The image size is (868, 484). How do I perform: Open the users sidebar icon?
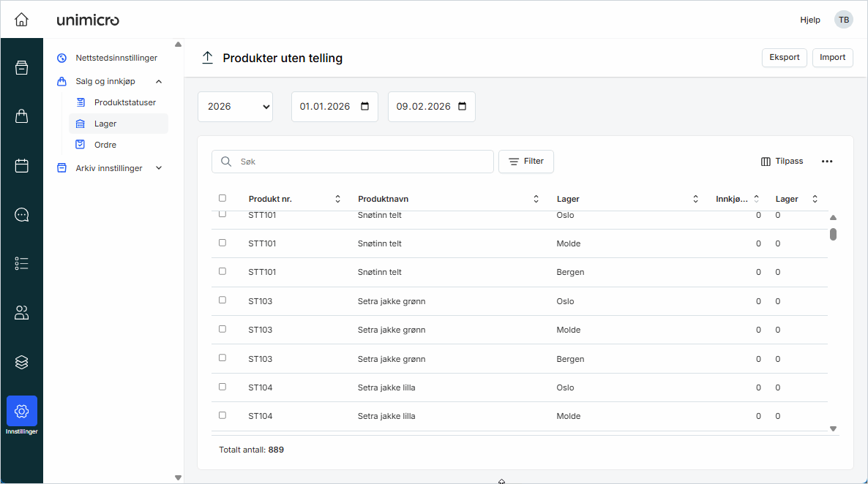(x=21, y=313)
